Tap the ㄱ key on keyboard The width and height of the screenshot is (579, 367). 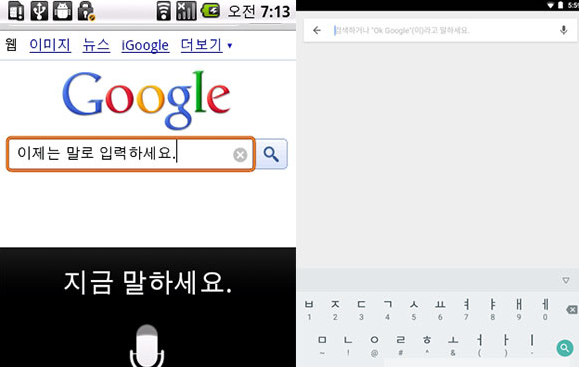point(388,309)
